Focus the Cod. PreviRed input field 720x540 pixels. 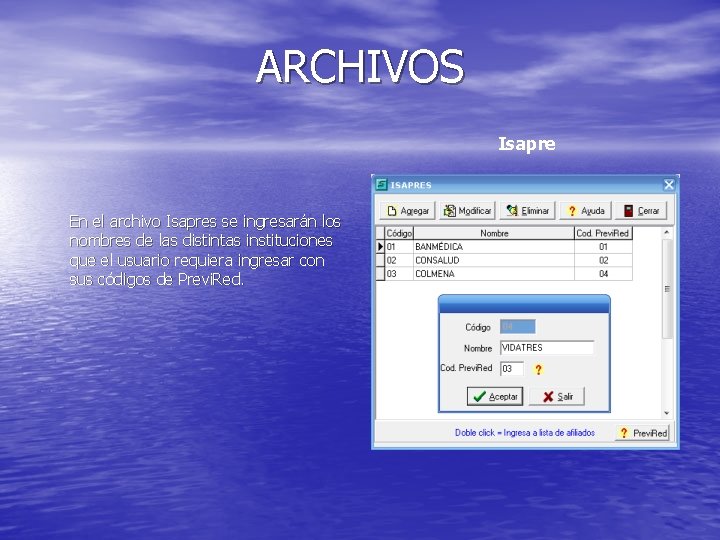pos(512,369)
